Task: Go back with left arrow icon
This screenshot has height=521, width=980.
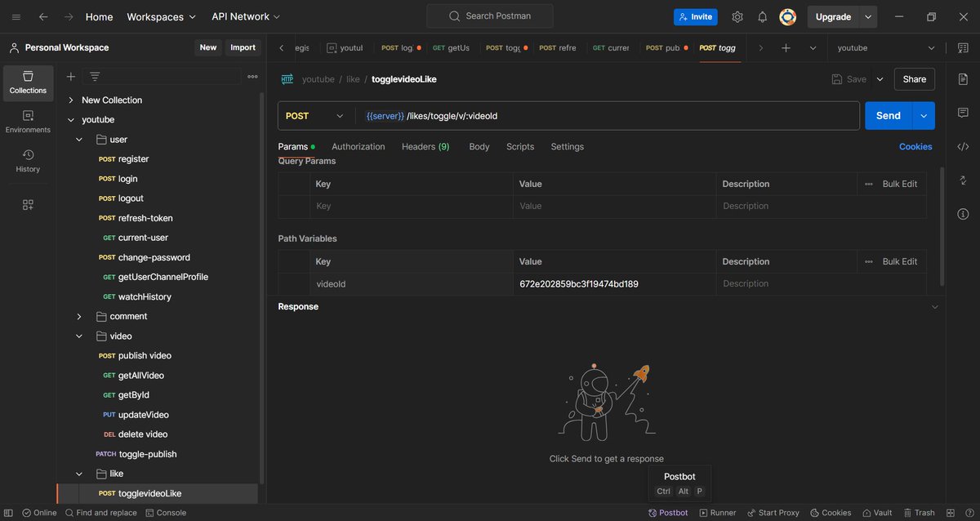Action: [x=42, y=16]
